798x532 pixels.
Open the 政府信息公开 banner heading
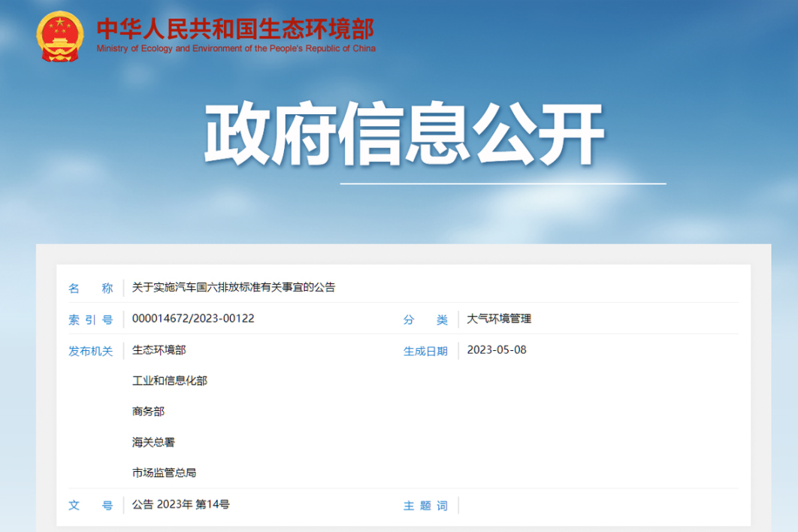404,136
